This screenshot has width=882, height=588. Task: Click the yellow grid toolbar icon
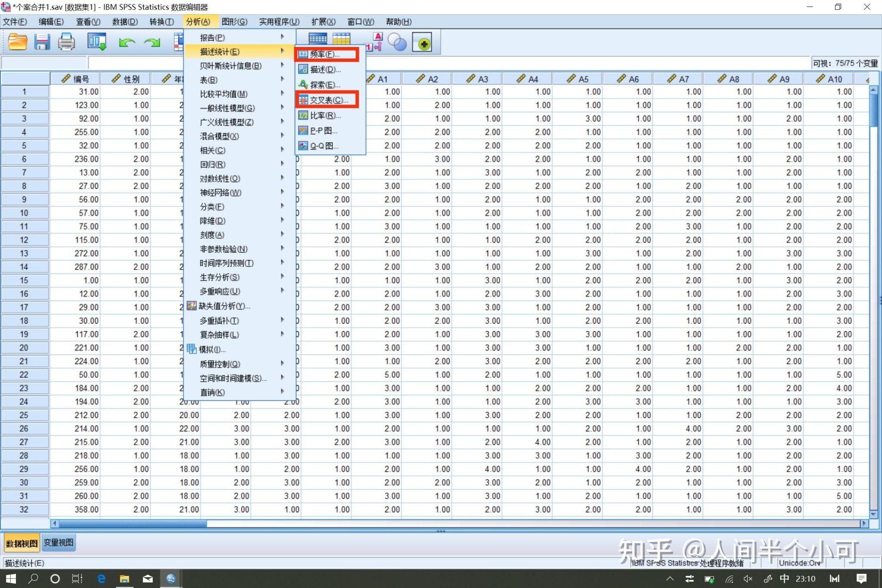tap(341, 39)
